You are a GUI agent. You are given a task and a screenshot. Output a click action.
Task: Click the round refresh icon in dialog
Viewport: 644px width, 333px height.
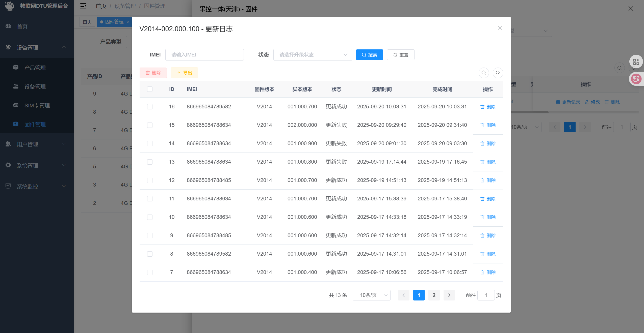498,73
